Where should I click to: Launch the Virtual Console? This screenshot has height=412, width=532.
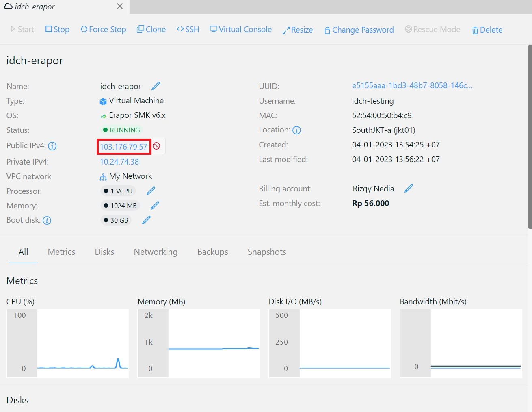pos(240,30)
